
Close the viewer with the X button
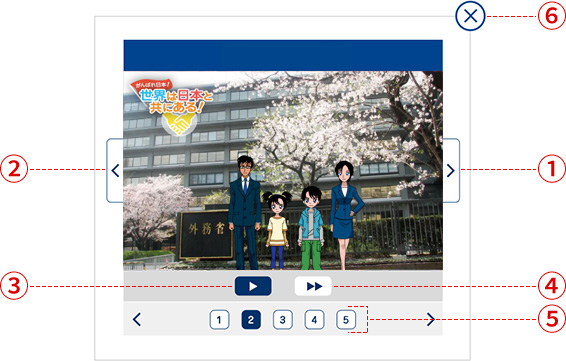(x=470, y=16)
